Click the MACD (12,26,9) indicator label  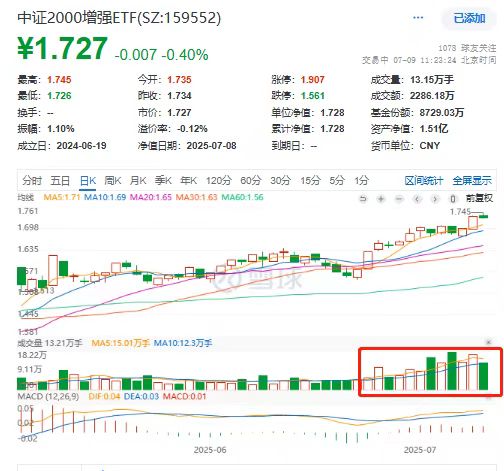point(48,396)
